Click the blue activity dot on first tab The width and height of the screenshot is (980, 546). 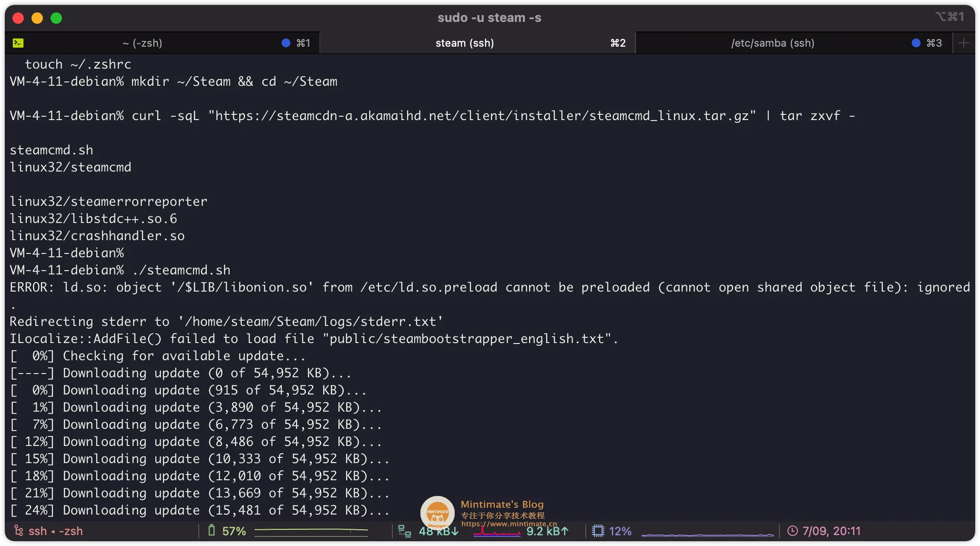tap(286, 43)
